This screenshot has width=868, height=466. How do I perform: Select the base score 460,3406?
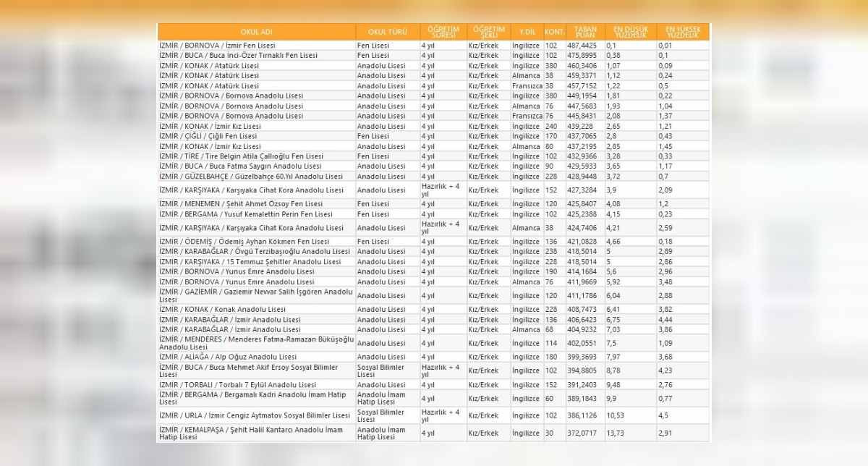(582, 66)
